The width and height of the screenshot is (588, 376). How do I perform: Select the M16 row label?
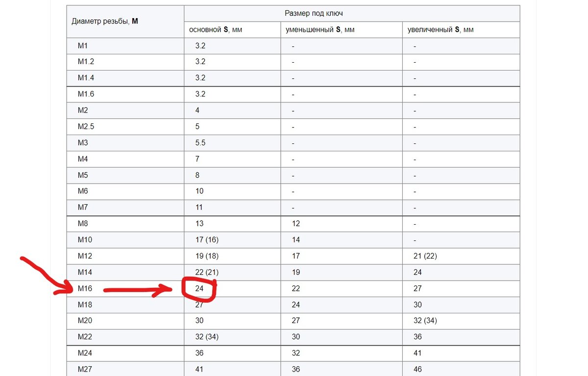pyautogui.click(x=85, y=288)
